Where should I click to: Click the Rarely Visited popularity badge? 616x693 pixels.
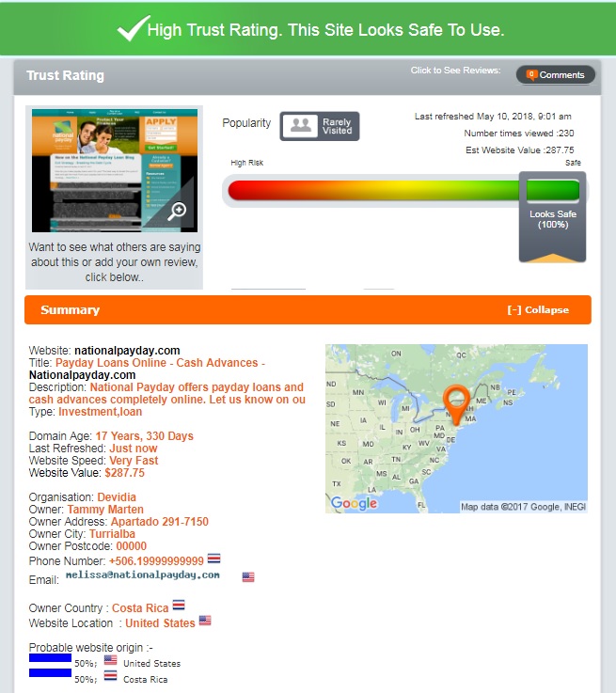click(320, 126)
